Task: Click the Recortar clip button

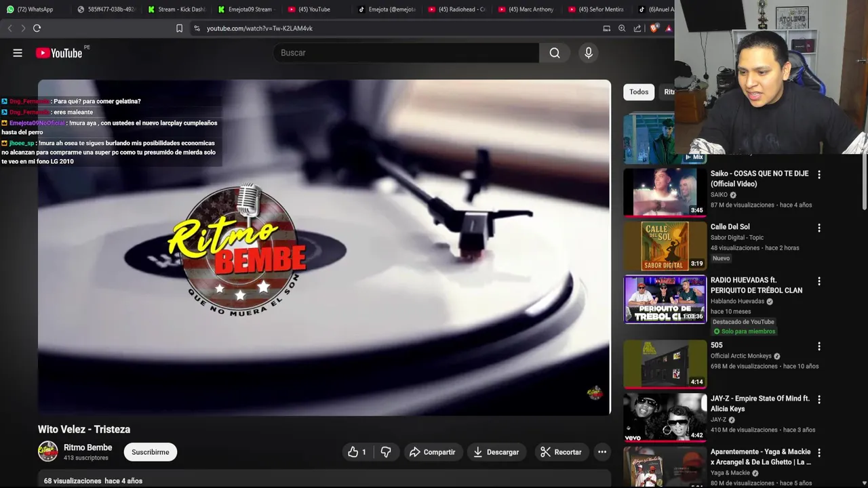Action: click(561, 452)
